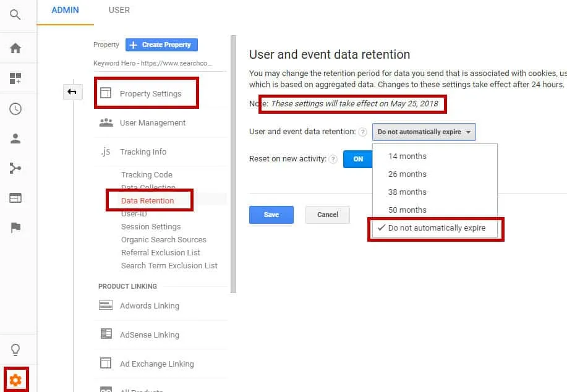
Task: Switch to the USER tab
Action: click(119, 10)
